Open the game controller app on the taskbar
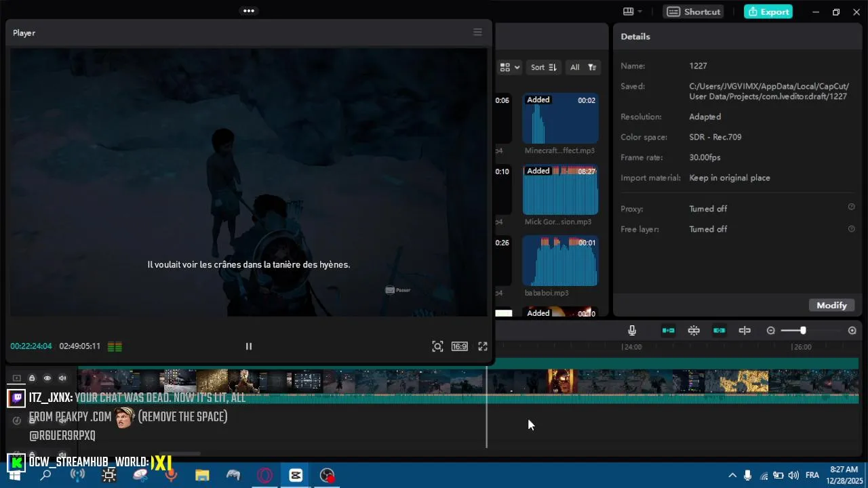This screenshot has height=488, width=868. click(x=233, y=475)
